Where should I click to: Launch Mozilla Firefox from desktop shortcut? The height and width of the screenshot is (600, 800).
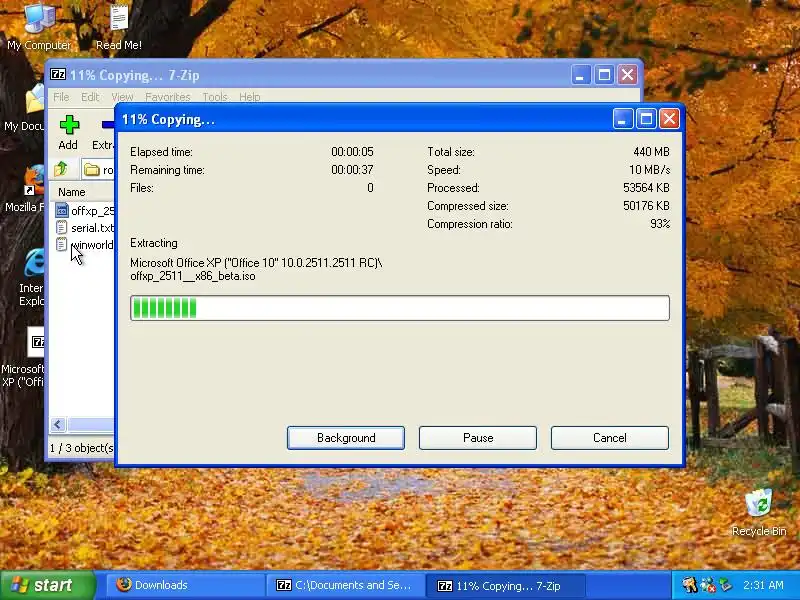click(x=26, y=188)
